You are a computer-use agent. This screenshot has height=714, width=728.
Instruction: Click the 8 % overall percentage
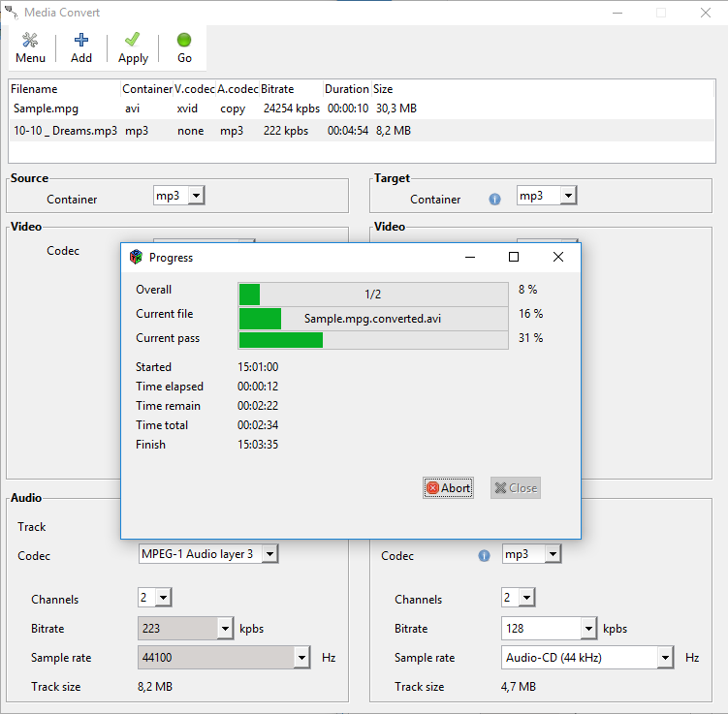(x=528, y=290)
